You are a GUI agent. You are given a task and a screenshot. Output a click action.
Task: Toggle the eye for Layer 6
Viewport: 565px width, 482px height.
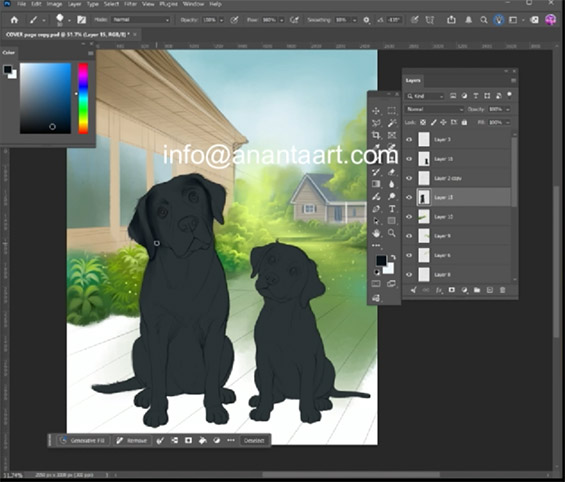409,255
